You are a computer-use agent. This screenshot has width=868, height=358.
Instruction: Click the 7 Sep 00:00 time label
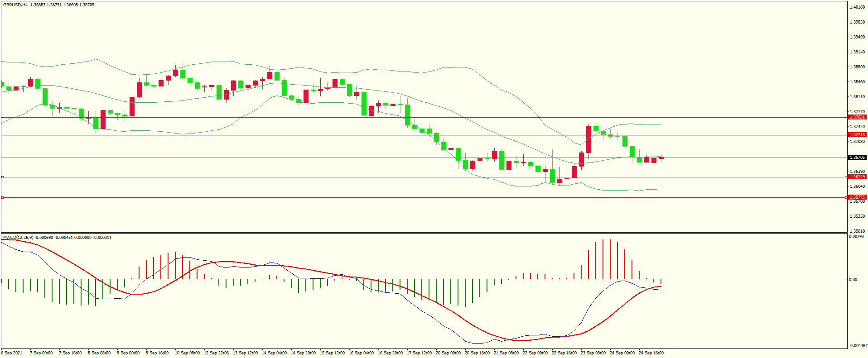click(x=41, y=353)
